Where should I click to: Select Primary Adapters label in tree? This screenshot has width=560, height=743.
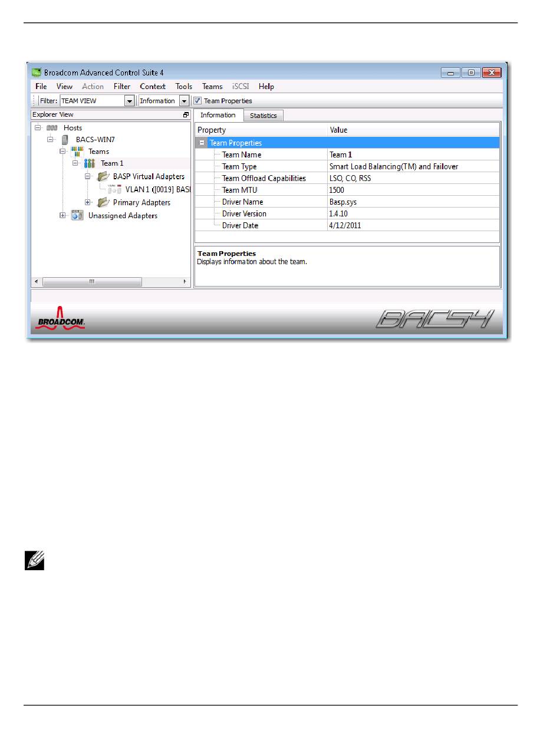(142, 202)
